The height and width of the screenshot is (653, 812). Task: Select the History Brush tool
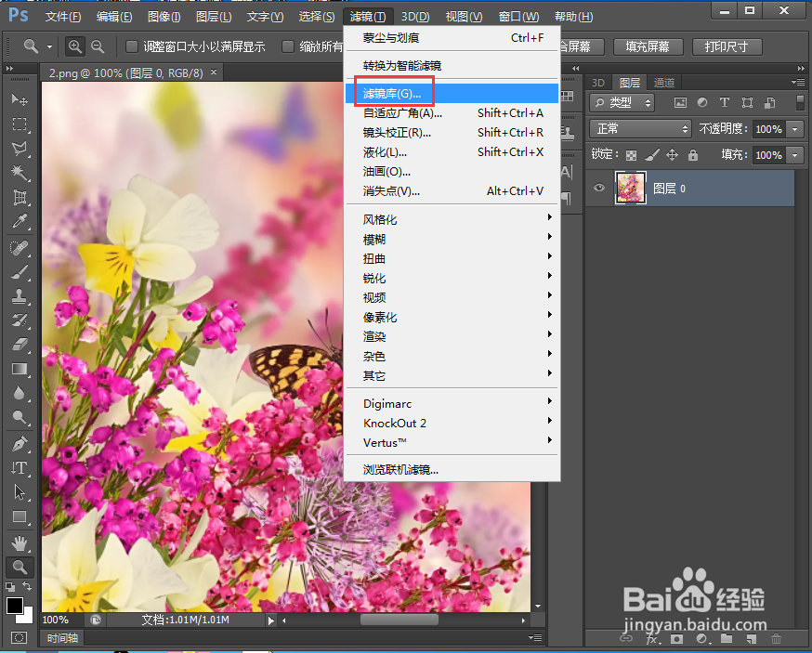[x=20, y=320]
